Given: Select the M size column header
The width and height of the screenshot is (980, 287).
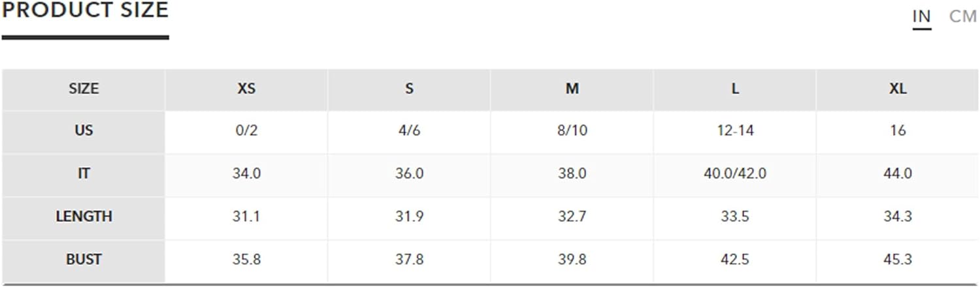Looking at the screenshot, I should [572, 89].
